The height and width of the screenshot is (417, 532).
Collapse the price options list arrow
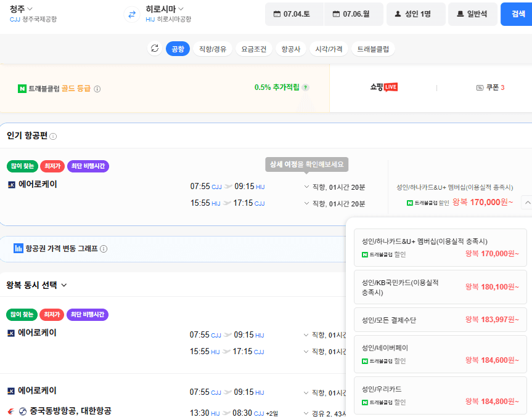pos(527,203)
